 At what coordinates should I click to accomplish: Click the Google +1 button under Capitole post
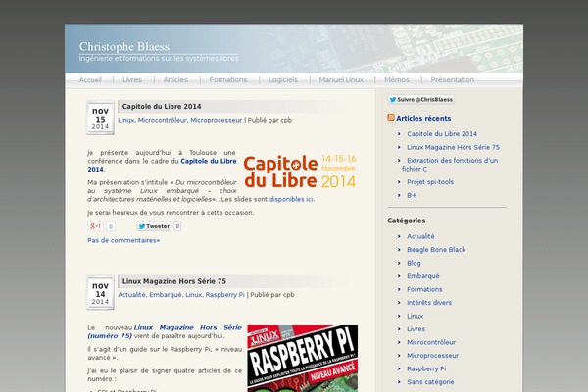click(x=95, y=226)
